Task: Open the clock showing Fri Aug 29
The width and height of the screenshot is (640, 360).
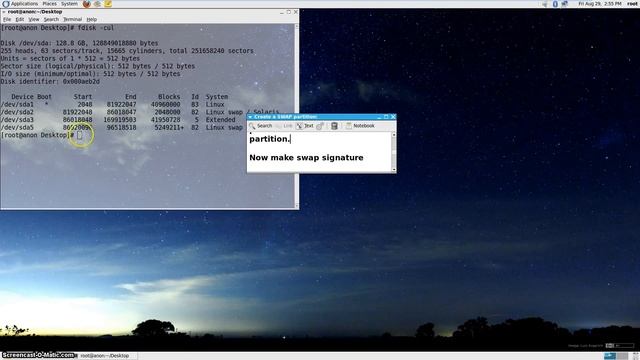Action: point(600,4)
